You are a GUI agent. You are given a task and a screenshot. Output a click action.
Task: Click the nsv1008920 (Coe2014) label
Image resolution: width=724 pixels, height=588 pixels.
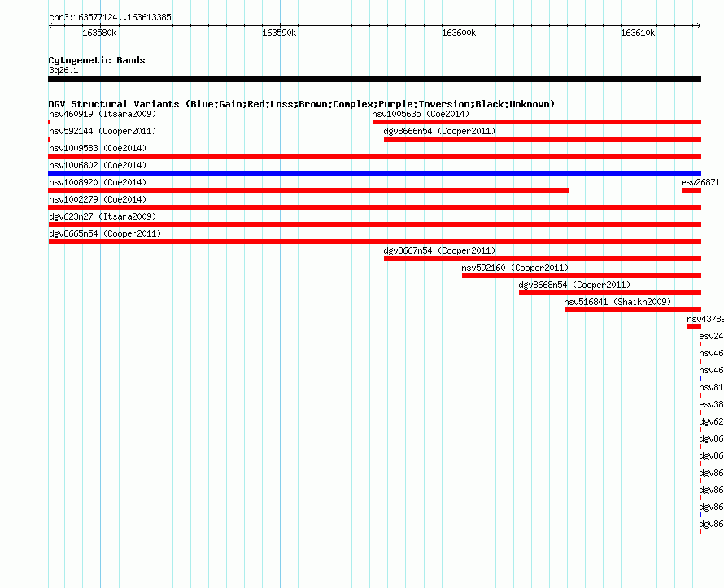pos(98,182)
